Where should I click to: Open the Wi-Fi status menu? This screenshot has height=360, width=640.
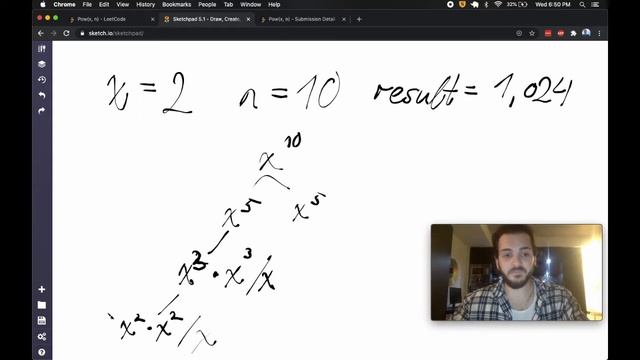(x=498, y=4)
